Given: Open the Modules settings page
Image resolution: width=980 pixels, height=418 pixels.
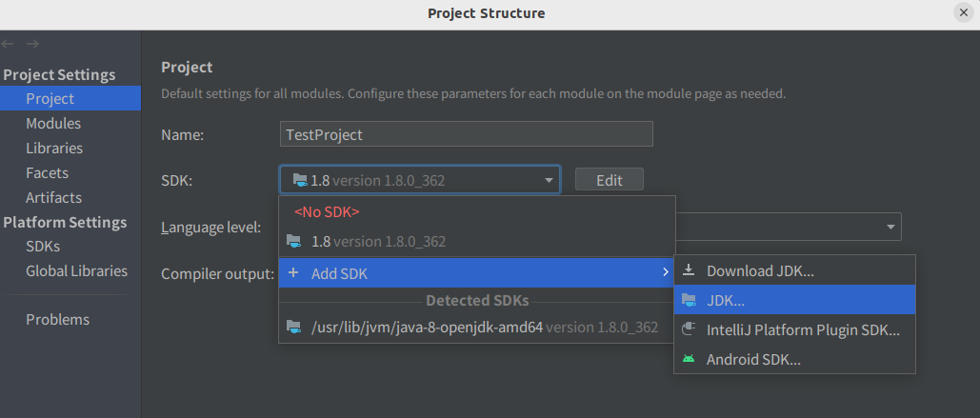Looking at the screenshot, I should (70, 123).
